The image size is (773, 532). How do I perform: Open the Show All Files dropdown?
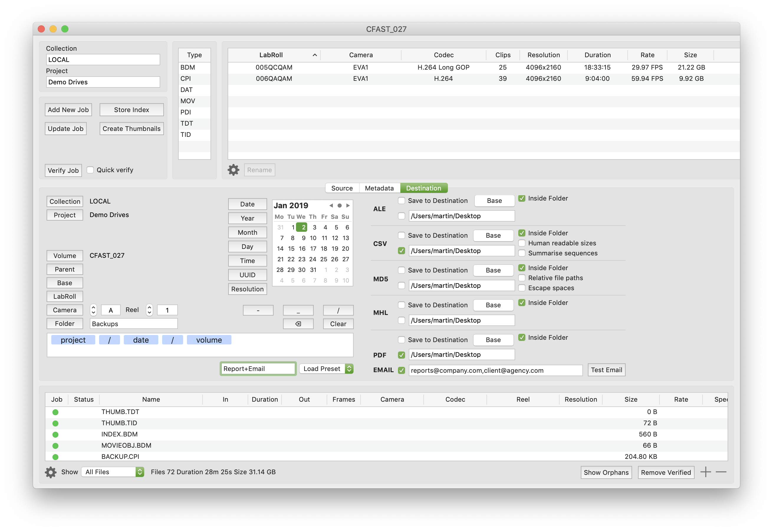113,472
